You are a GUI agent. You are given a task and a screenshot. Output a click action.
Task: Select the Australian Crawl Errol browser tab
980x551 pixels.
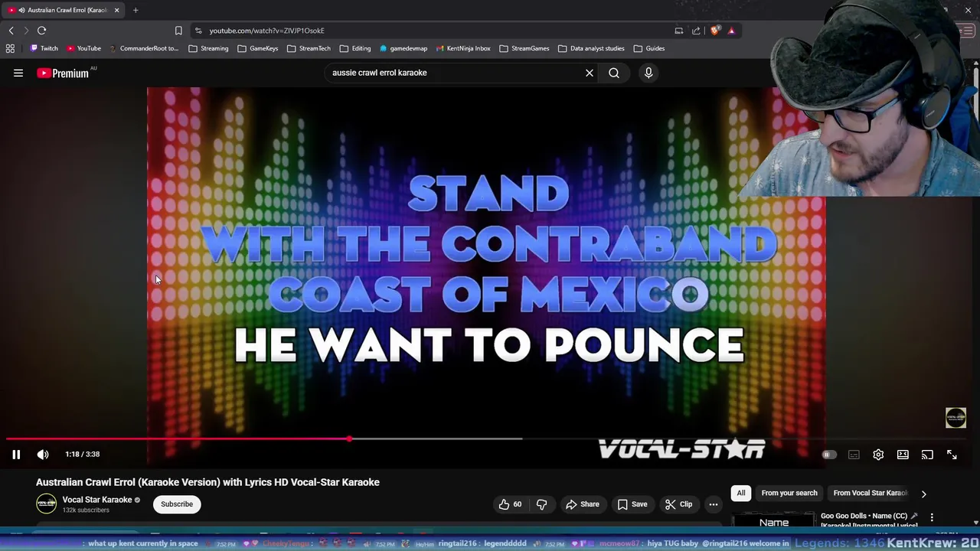(63, 10)
